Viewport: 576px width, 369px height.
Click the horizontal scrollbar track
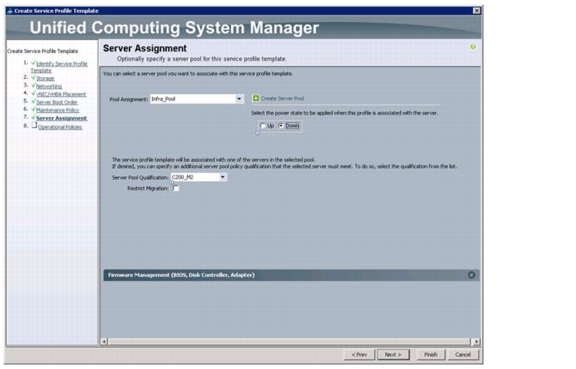[x=290, y=342]
